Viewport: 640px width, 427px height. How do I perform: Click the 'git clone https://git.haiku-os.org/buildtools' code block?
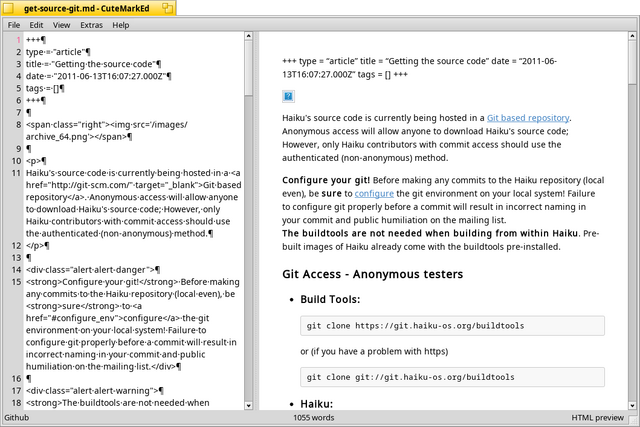pos(452,326)
